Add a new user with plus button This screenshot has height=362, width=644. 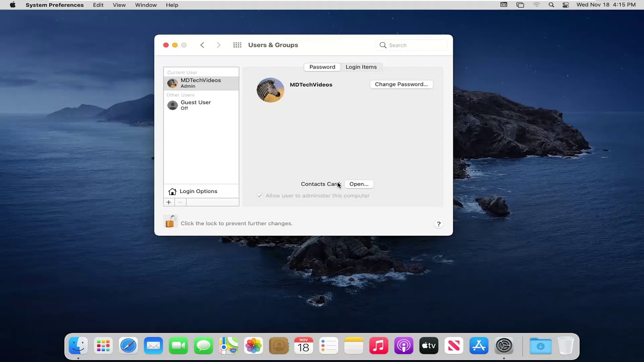click(x=169, y=202)
